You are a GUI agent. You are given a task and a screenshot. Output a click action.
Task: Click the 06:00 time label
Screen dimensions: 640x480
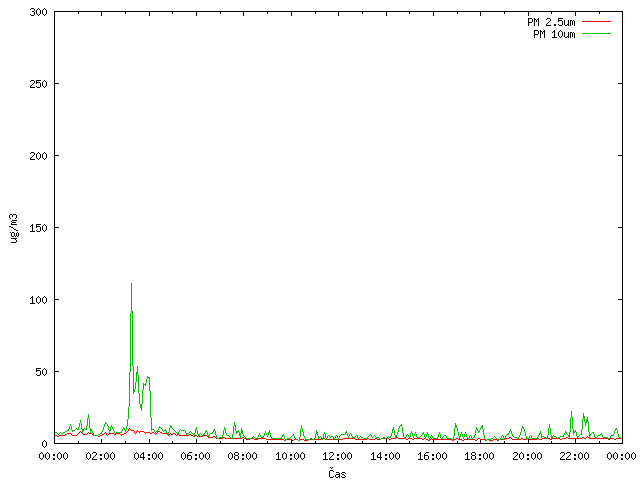tap(196, 456)
